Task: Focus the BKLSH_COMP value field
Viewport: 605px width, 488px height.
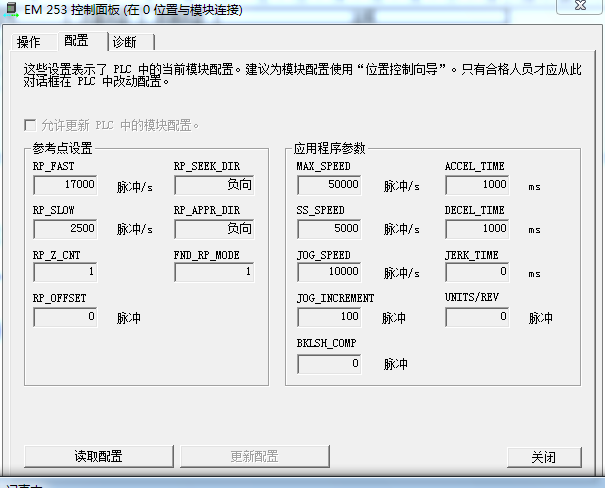Action: (x=329, y=364)
